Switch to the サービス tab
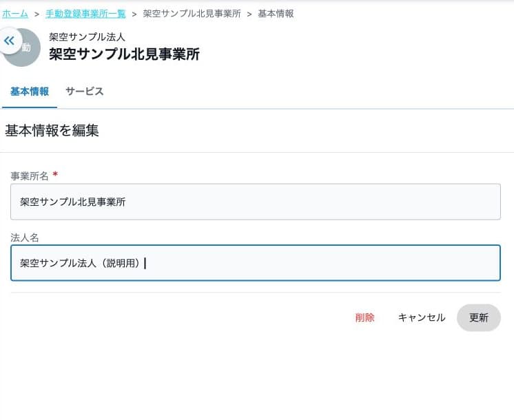Viewport: 514px width, 420px height. pos(85,92)
